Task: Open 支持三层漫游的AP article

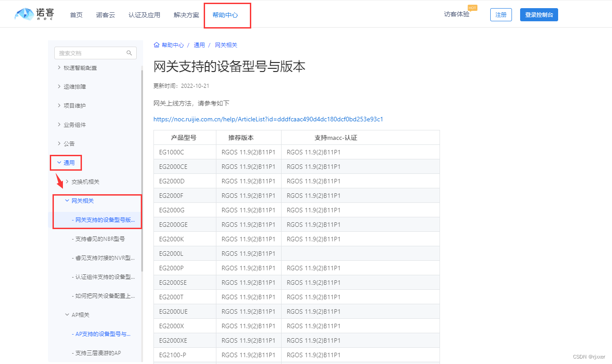Action: (x=96, y=353)
